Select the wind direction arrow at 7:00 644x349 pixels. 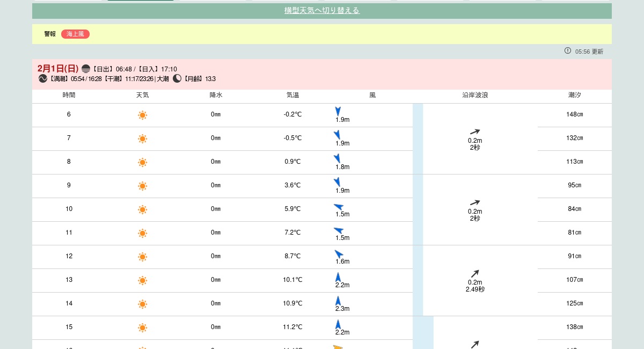(338, 134)
